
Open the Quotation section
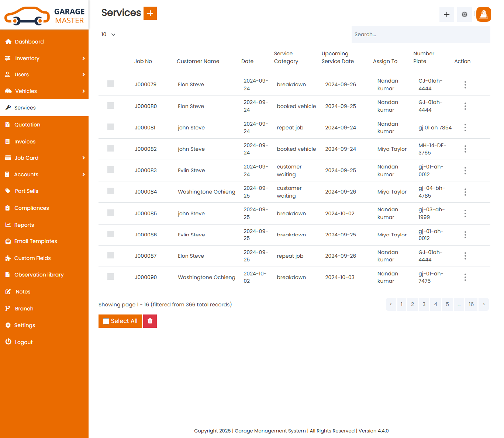click(27, 125)
